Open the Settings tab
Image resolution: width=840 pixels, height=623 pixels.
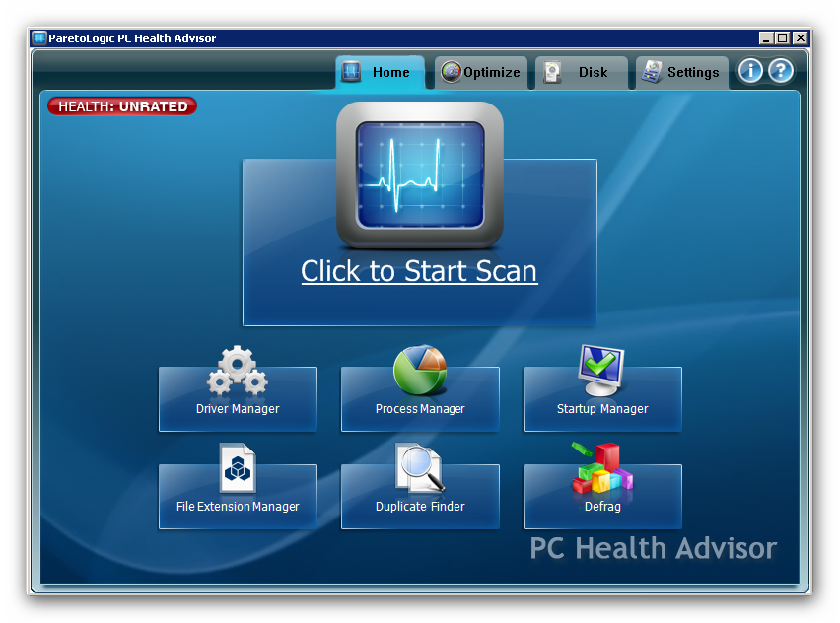(681, 72)
